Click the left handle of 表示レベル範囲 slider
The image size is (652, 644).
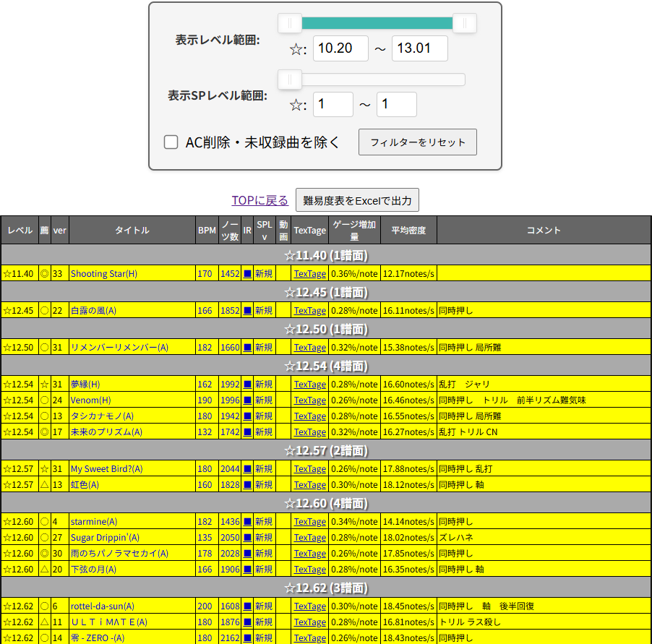[x=289, y=23]
